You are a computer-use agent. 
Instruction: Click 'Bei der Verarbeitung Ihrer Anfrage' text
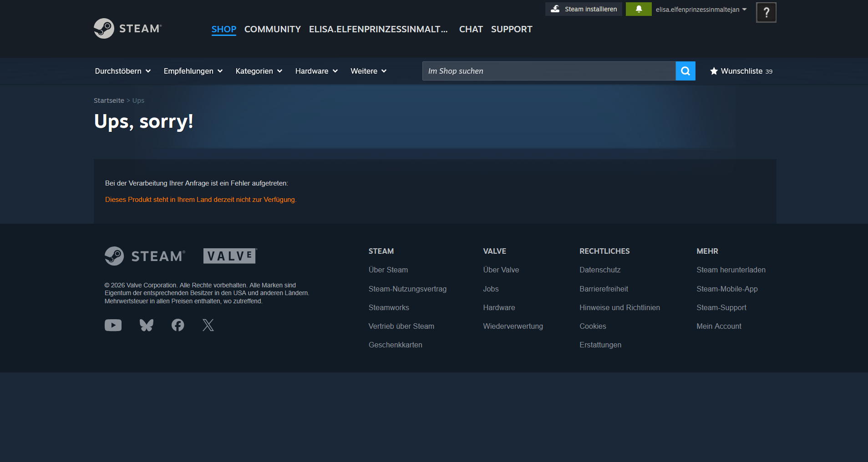coord(197,183)
